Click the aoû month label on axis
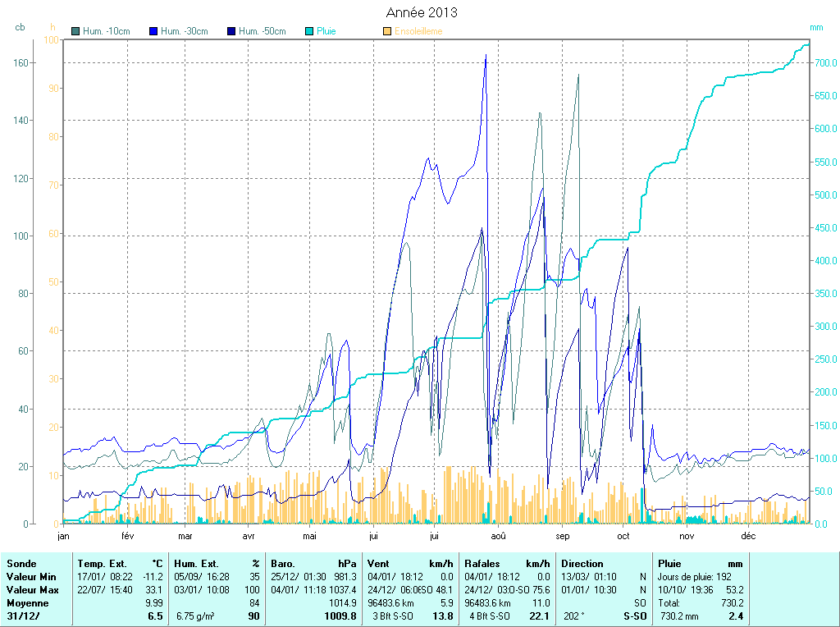The height and width of the screenshot is (627, 840). [x=498, y=536]
